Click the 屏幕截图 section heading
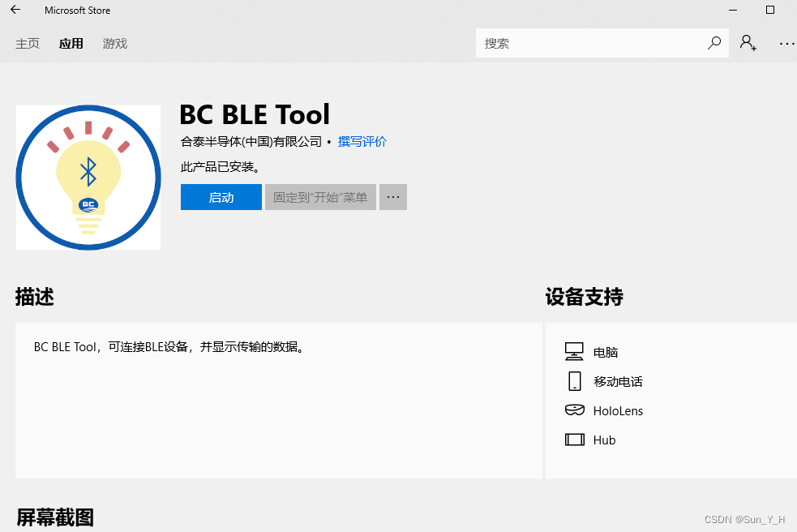The image size is (797, 532). 55,517
